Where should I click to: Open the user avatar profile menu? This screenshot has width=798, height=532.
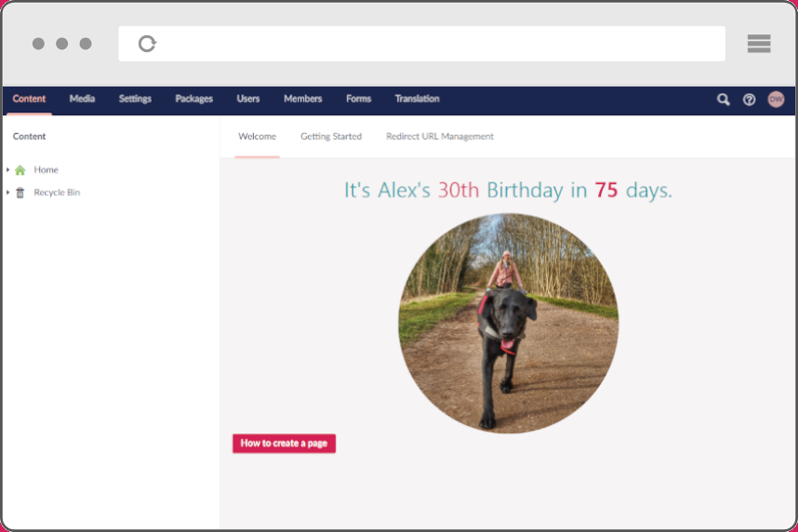click(776, 100)
